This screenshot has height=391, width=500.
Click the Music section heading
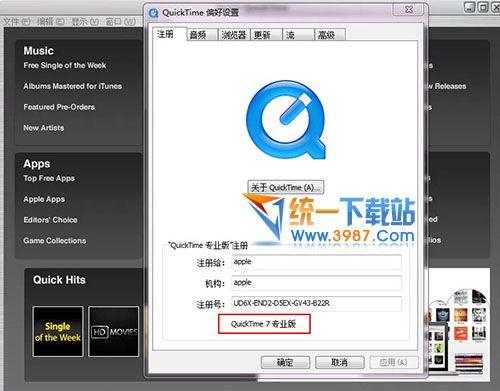(39, 51)
